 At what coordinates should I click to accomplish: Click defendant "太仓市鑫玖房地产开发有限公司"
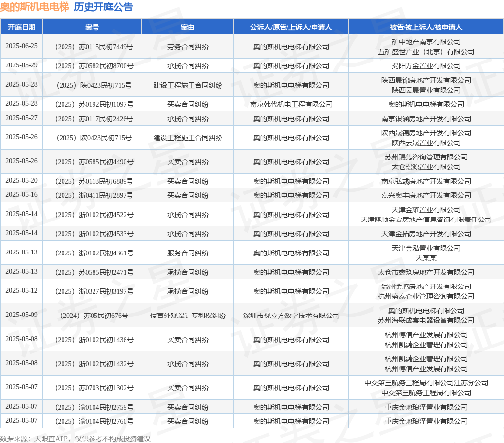coord(426,272)
